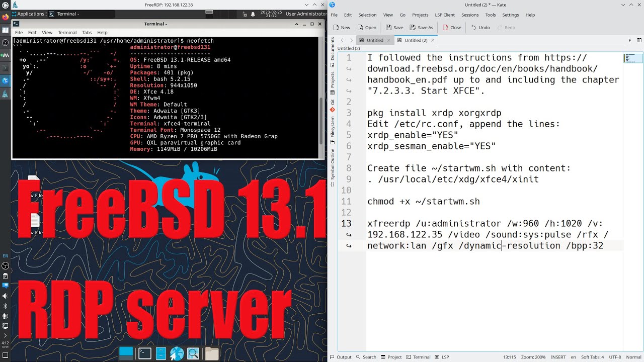Open Help menu in Terminal window
The height and width of the screenshot is (362, 644).
102,32
